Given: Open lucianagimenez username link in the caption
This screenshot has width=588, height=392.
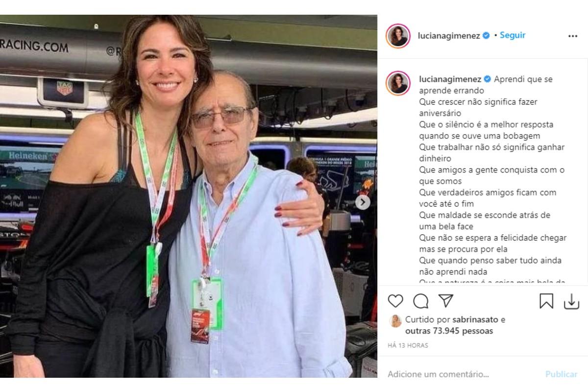Looking at the screenshot, I should (x=449, y=79).
